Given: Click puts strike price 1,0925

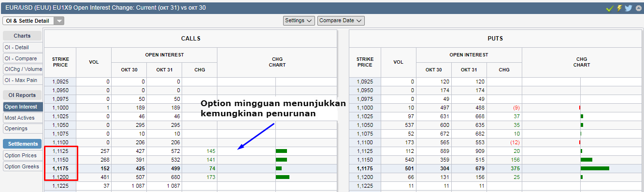Looking at the screenshot, I should pos(365,82).
